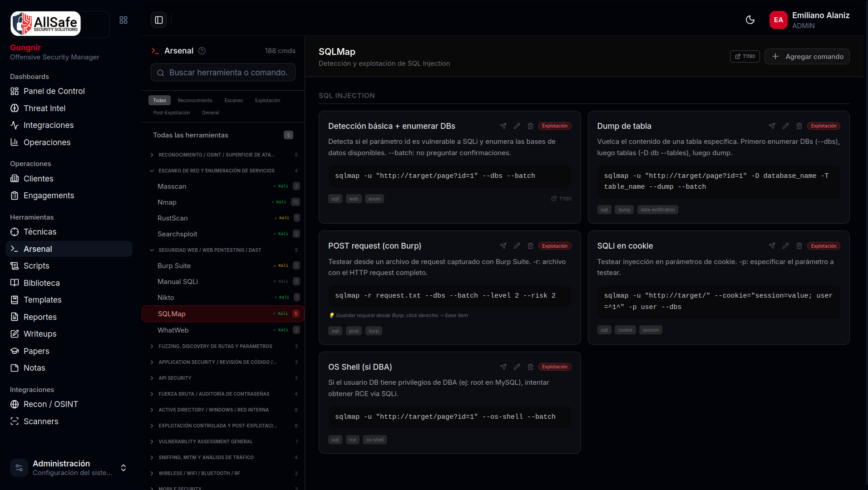This screenshot has width=868, height=490.
Task: Delete the 'POST request (con Burp)' command
Action: pos(530,246)
